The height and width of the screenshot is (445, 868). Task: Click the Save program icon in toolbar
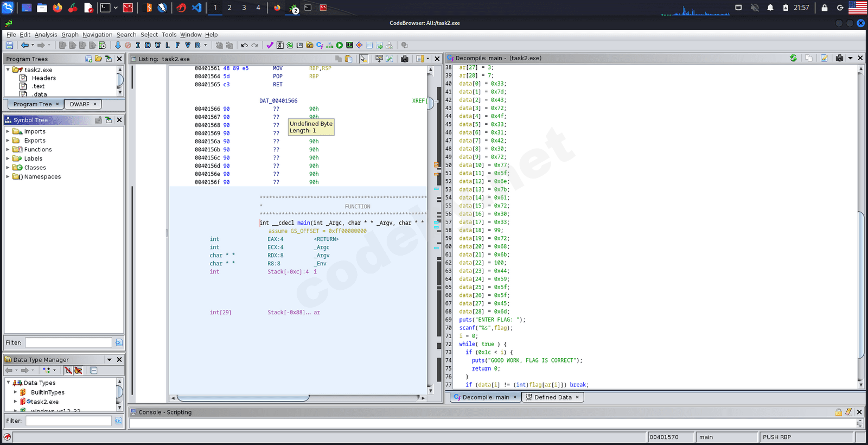pos(9,46)
